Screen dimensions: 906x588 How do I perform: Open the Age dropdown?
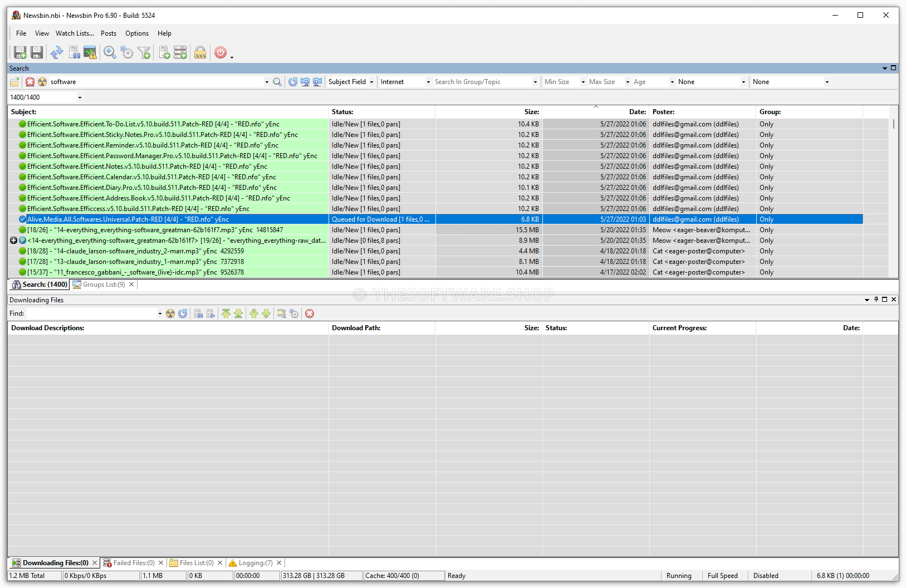click(672, 82)
